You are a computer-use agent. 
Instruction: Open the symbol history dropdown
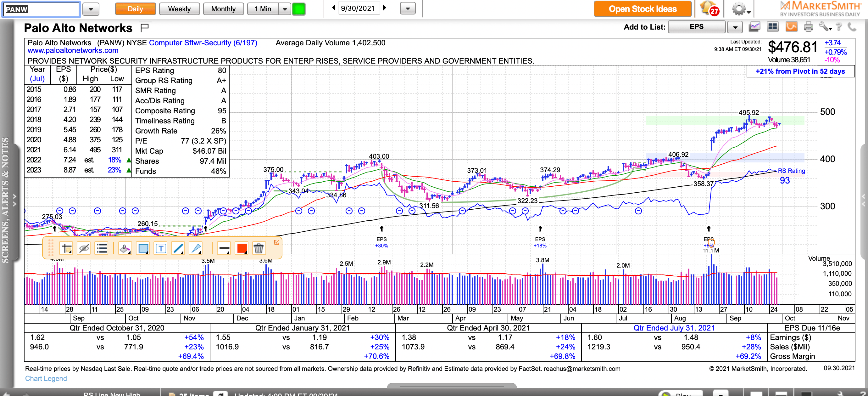(x=91, y=9)
